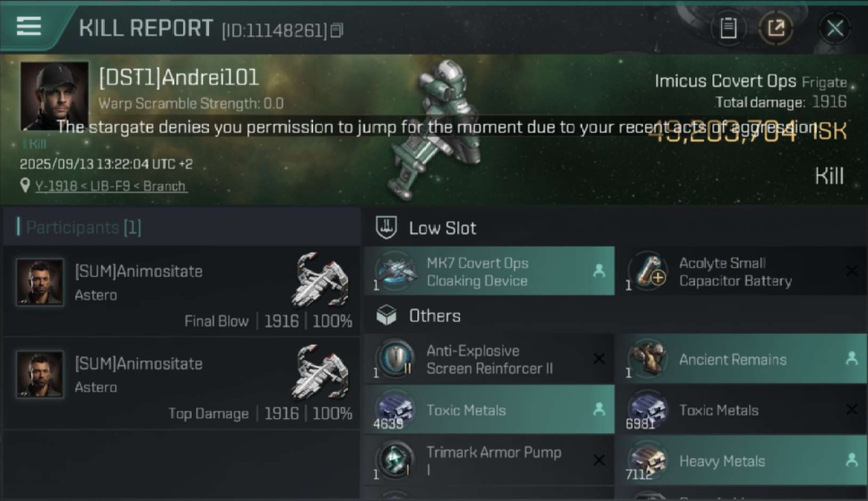This screenshot has height=501, width=868.
Task: Select the destroyed Toxic Metals 6981 stack
Action: point(741,410)
